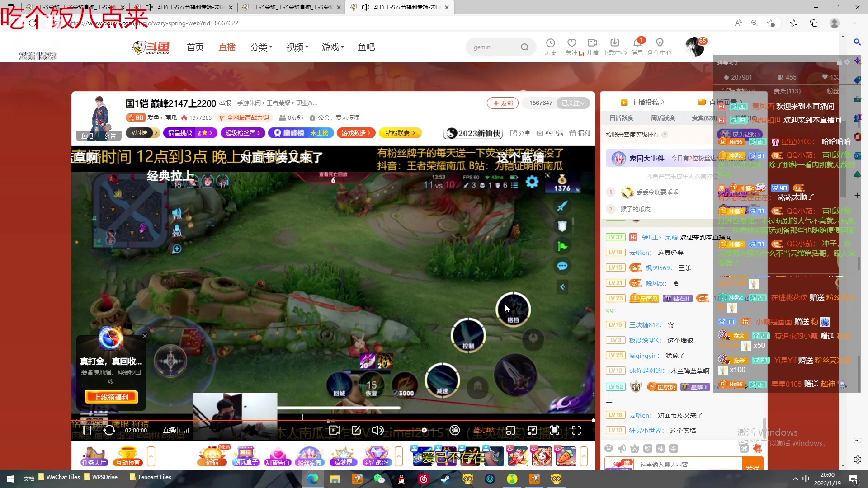Toggle the 粉 fans-only chat option
The image size is (868, 488).
(647, 448)
